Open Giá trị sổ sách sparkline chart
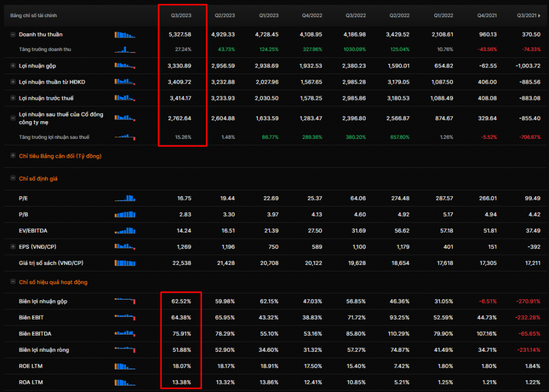 pos(125,263)
